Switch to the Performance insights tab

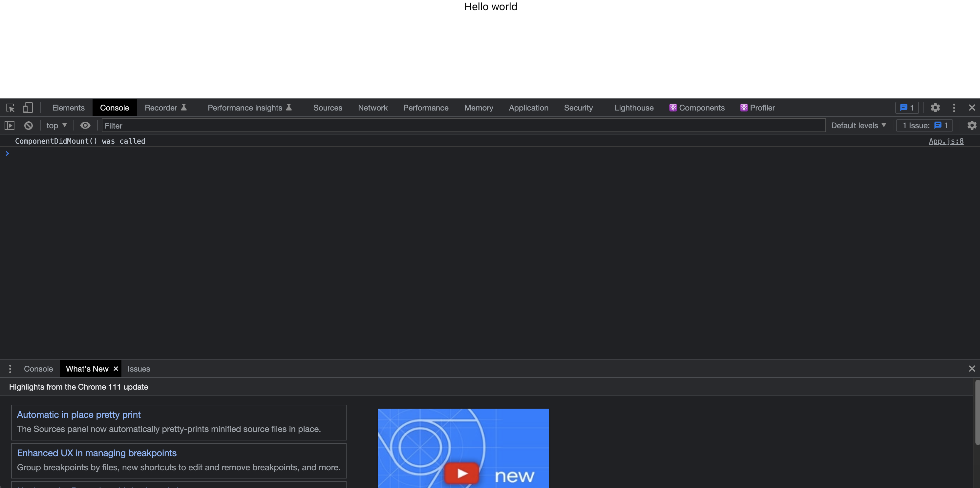[249, 108]
